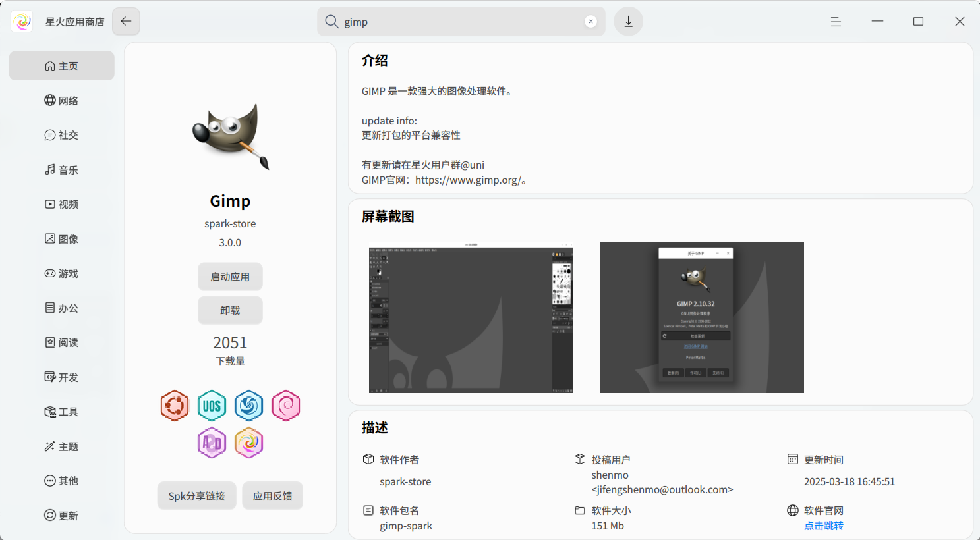This screenshot has height=540, width=980.
Task: Open the 其他 others category
Action: (x=61, y=481)
